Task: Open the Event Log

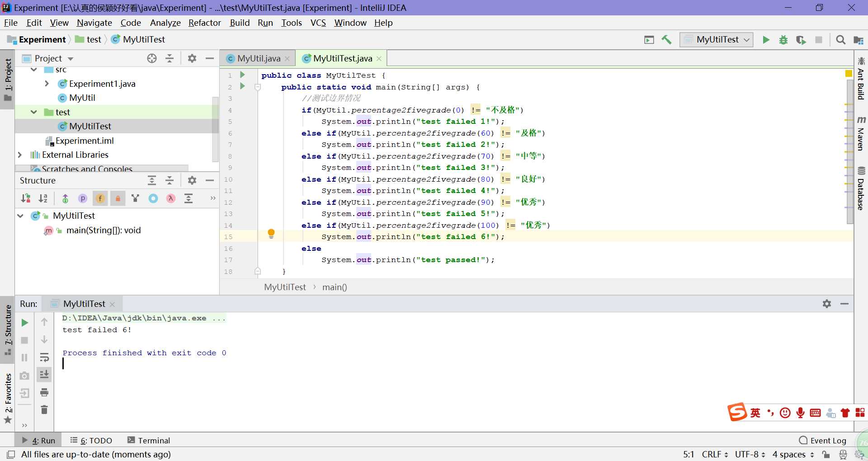Action: [823, 440]
